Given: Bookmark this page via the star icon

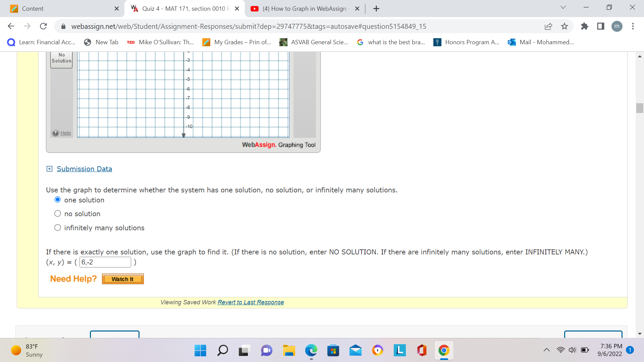Looking at the screenshot, I should (565, 26).
